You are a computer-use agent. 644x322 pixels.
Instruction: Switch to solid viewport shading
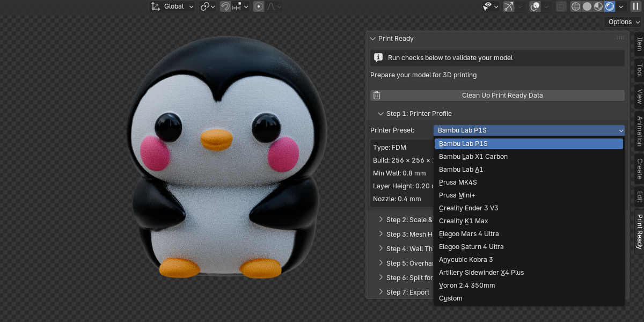pos(587,6)
